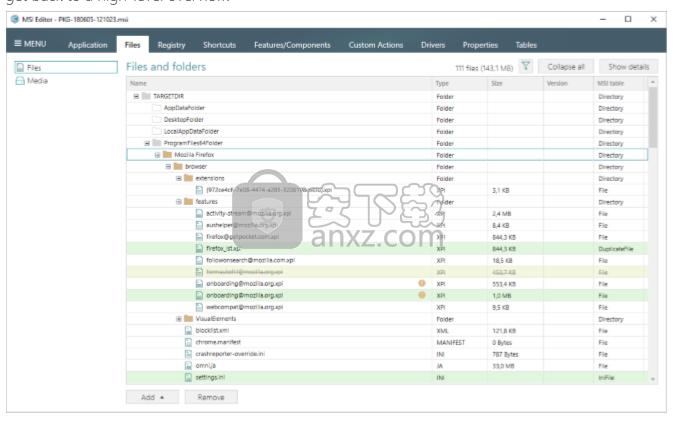Screen dimensions: 681x421
Task: Collapse the browser folder node
Action: pos(168,166)
